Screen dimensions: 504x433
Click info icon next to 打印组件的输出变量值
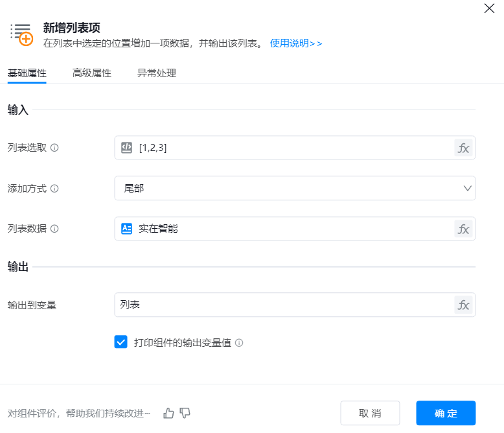[x=239, y=343]
